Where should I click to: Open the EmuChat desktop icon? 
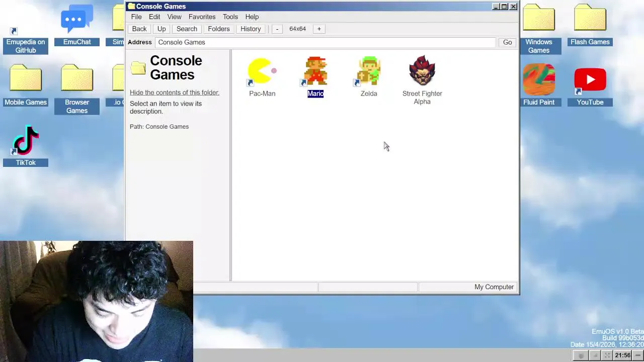pyautogui.click(x=77, y=25)
